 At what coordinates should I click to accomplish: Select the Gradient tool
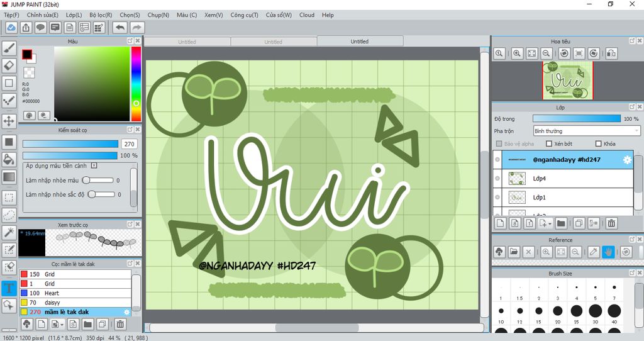9,177
